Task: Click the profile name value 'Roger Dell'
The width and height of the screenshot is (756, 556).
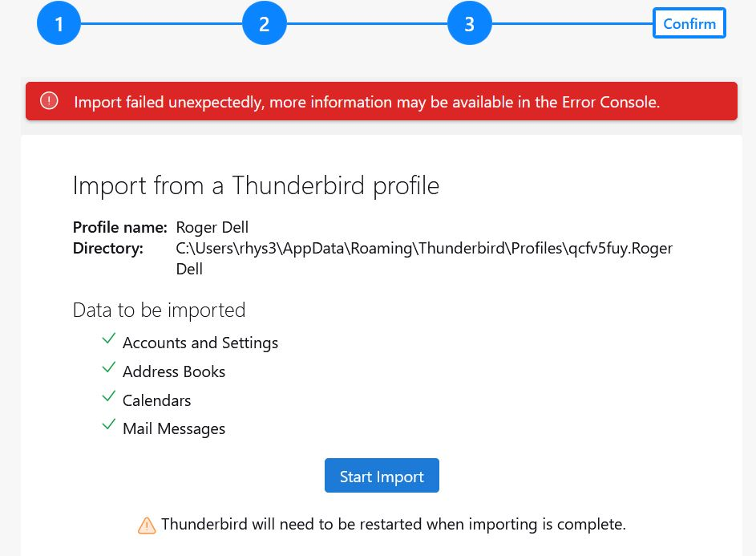Action: [x=212, y=227]
